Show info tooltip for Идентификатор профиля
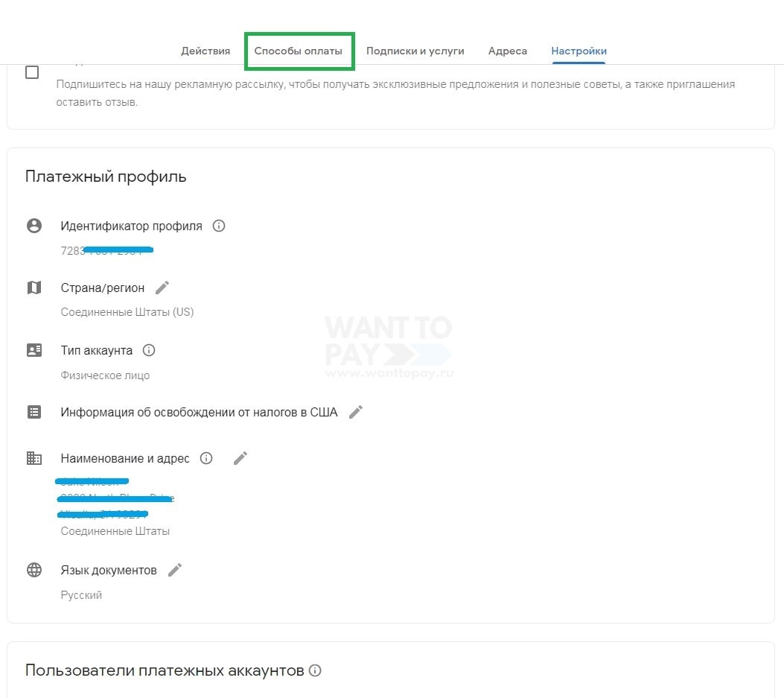784x698 pixels. [219, 226]
